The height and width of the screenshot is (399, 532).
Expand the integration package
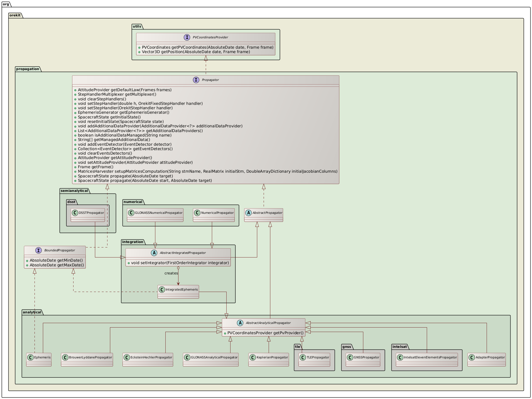point(133,242)
